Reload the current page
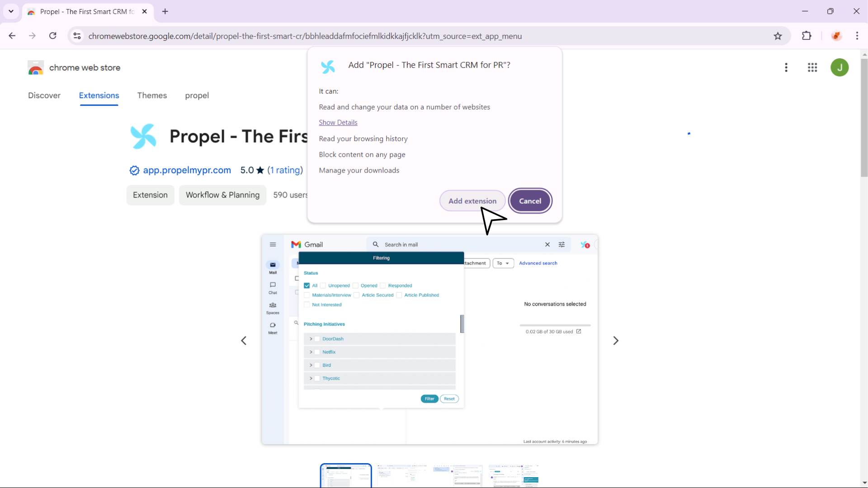This screenshot has height=488, width=868. coord(53,36)
